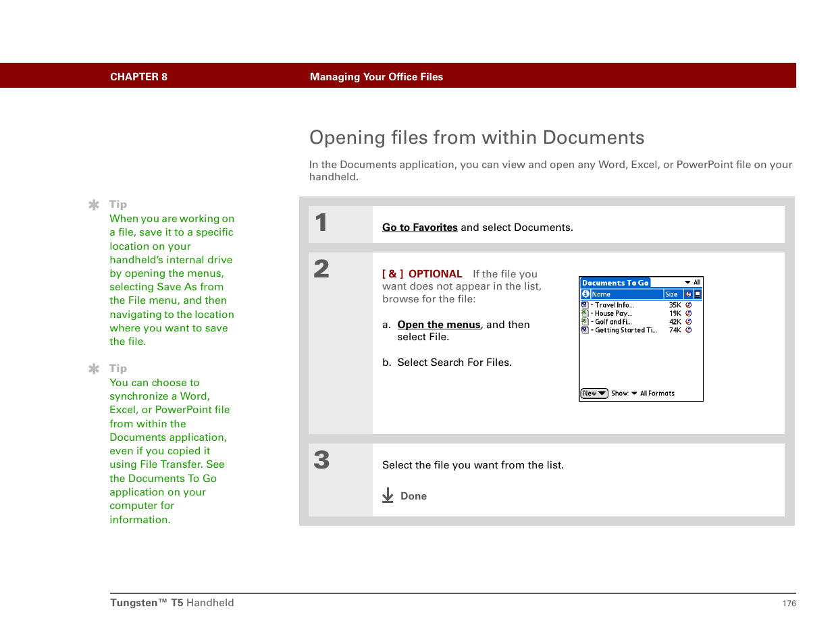Click the Tungsten T5 Handheld footer text

[x=172, y=603]
